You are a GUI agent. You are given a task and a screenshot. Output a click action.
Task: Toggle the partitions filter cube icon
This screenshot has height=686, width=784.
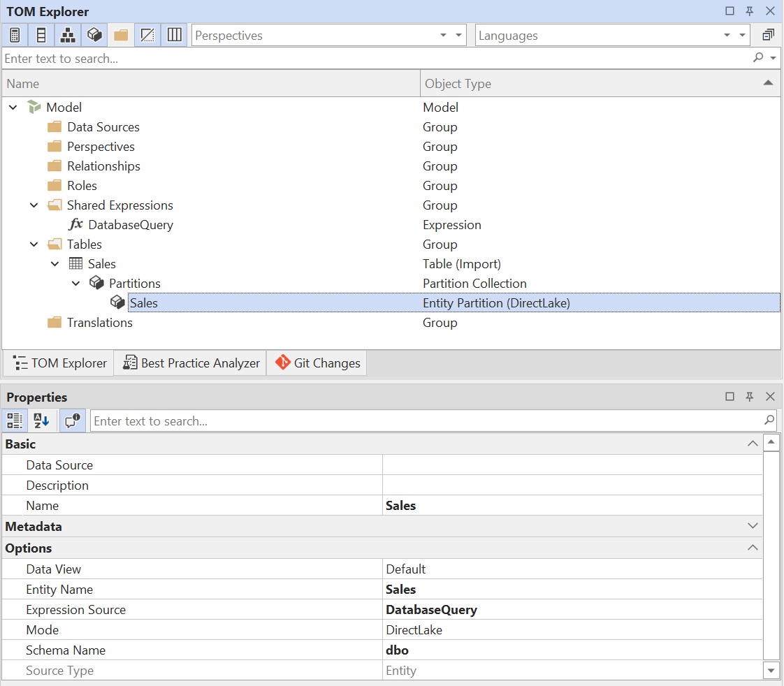pos(94,34)
